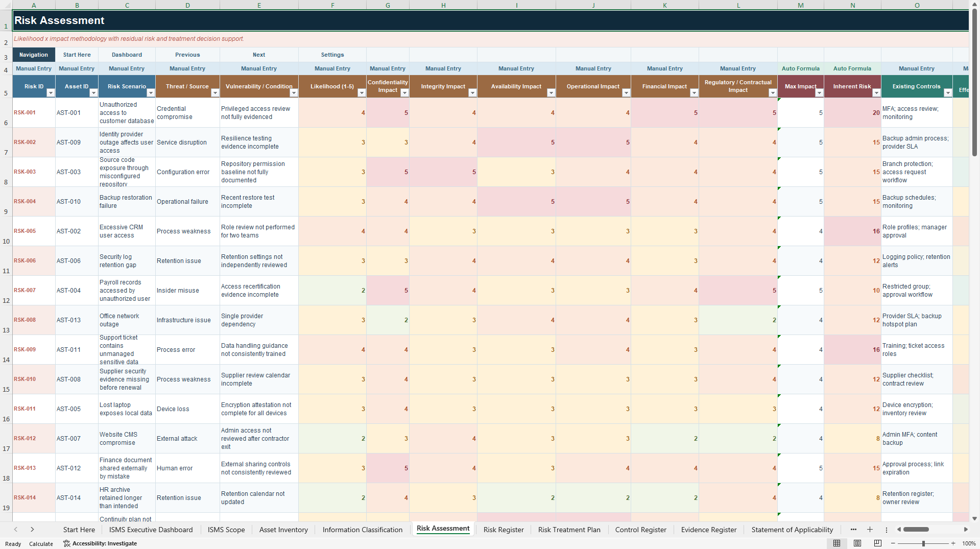Click Calculate in the status bar

point(41,543)
